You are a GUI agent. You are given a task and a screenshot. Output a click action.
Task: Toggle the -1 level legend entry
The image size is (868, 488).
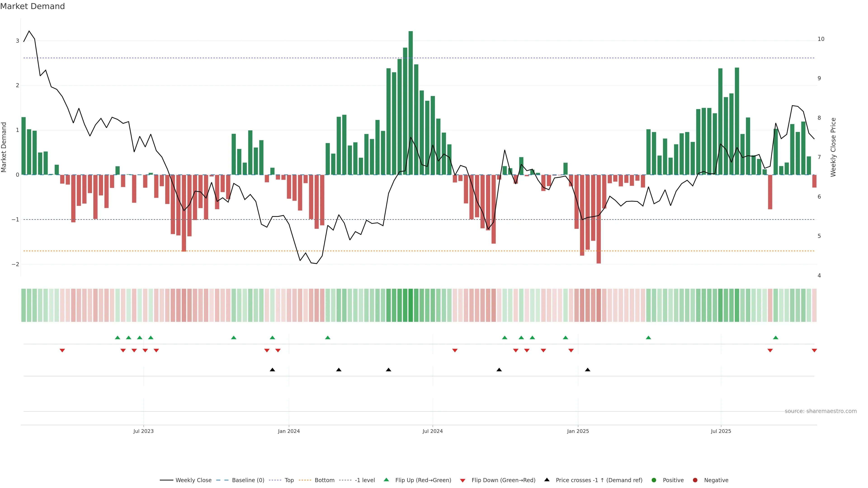365,480
